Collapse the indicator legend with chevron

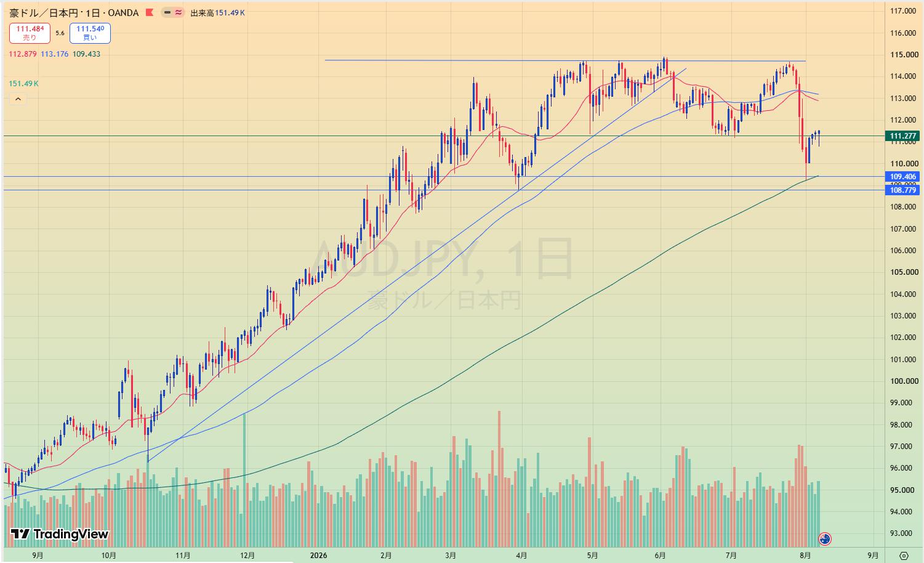coord(18,99)
